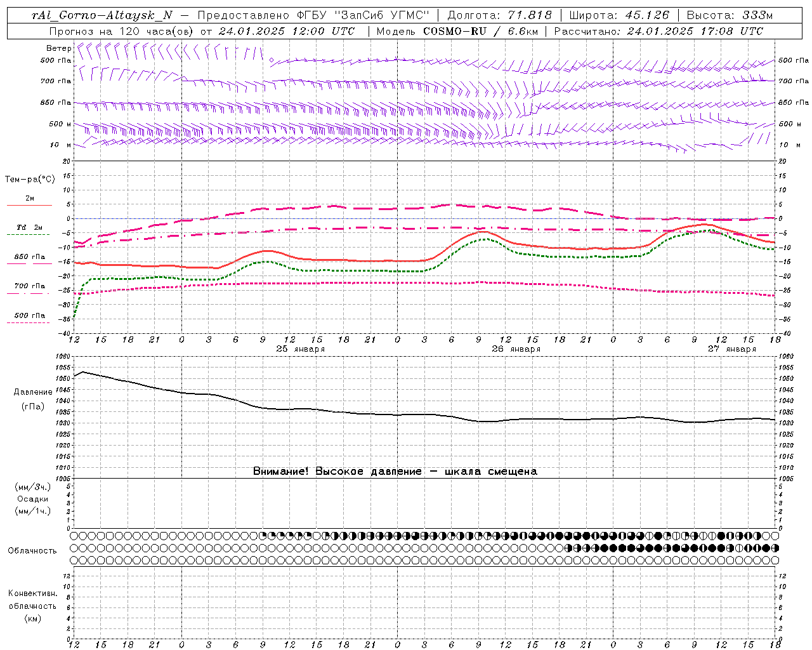812x650 pixels.
Task: Click the provider text ФГБУ "ЗапСиб УГМС"
Action: point(363,15)
